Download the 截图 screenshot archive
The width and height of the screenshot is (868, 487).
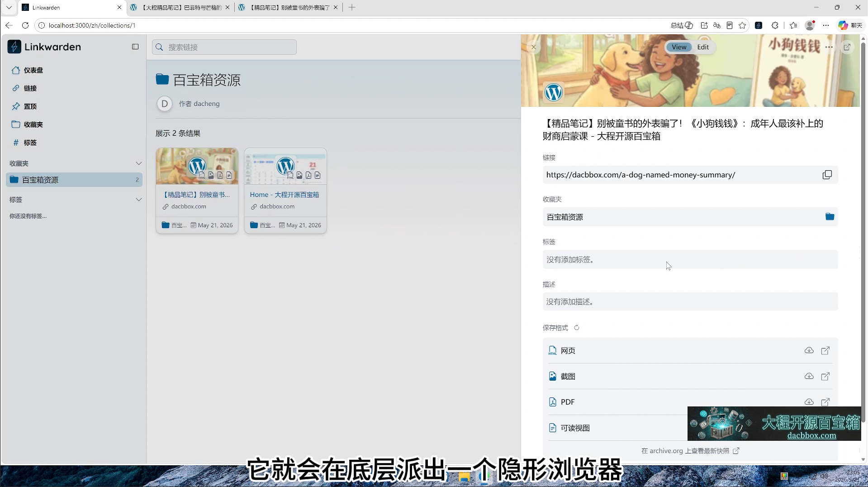tap(809, 376)
